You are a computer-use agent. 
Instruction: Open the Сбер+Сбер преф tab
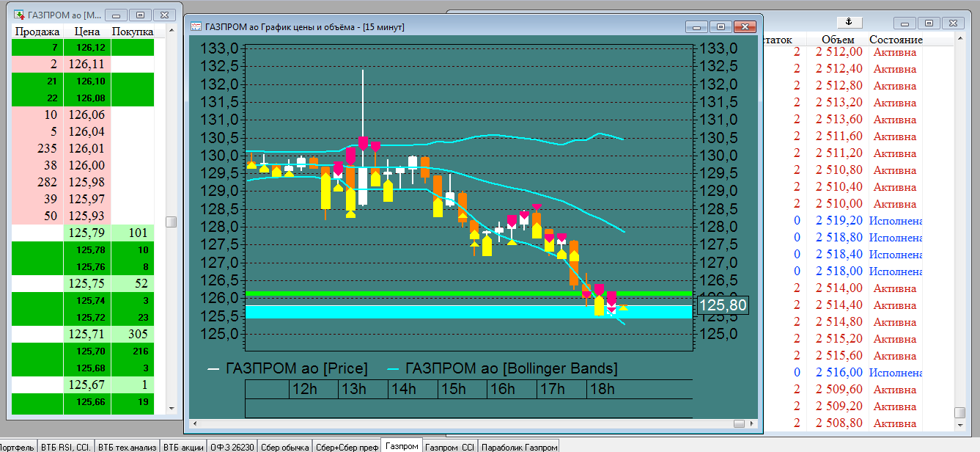(347, 446)
